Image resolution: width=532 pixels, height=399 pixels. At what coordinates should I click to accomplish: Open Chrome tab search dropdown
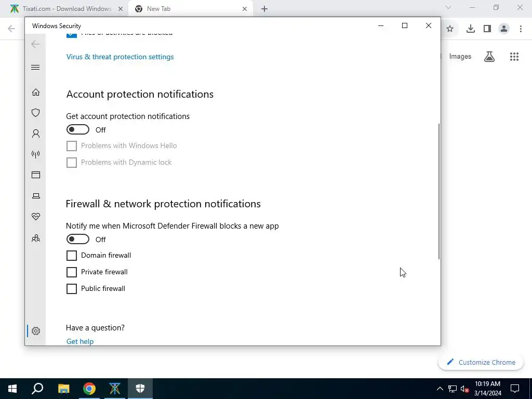[448, 7]
